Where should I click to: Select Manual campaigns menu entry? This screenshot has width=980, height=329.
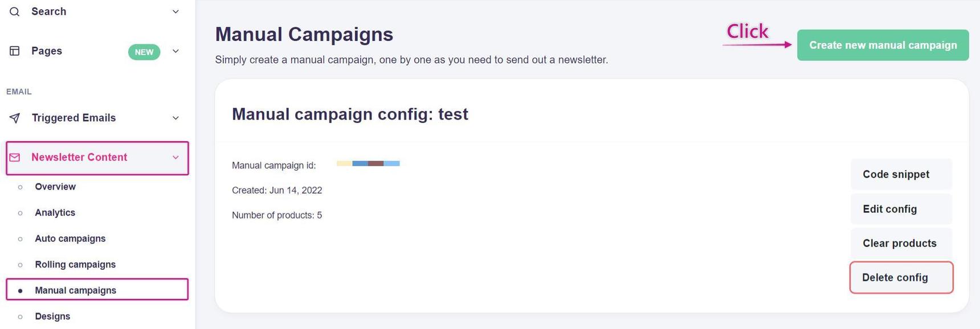75,290
